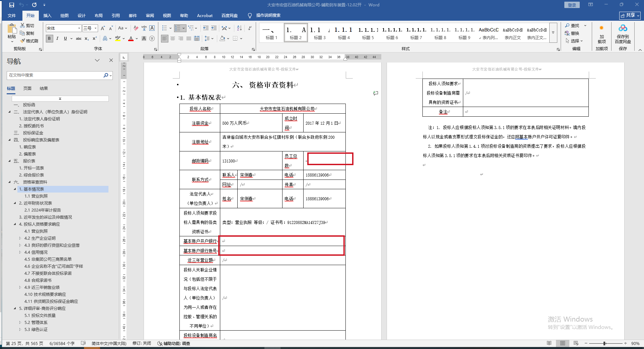Toggle bold formatting
This screenshot has width=644, height=349.
pos(50,38)
